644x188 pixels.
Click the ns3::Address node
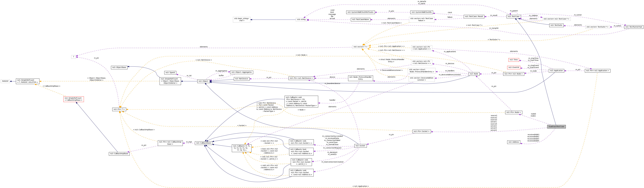[514, 142]
